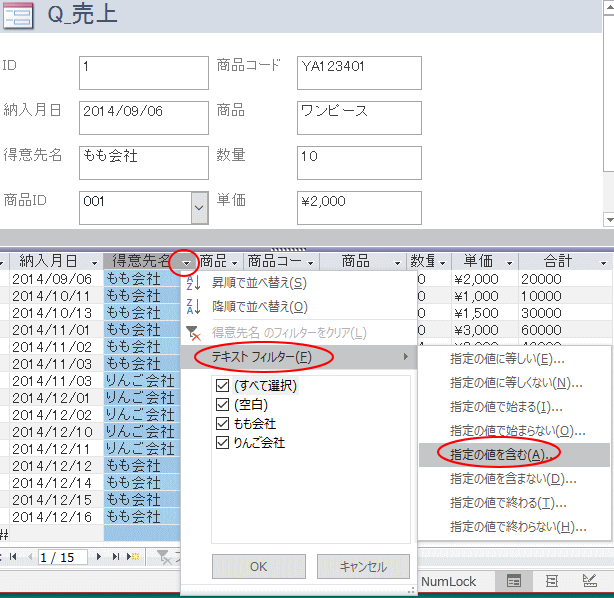Click the 数量 field showing 10

(359, 163)
